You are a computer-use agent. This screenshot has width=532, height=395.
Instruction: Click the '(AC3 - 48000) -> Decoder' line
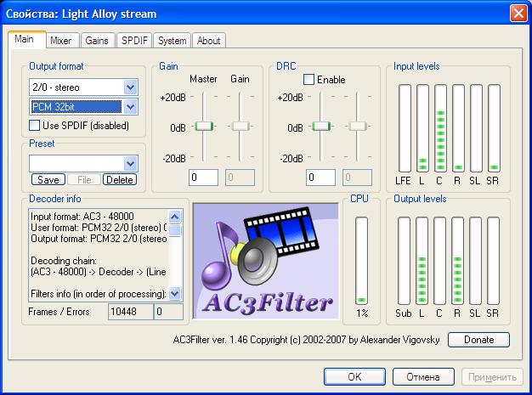[x=99, y=272]
